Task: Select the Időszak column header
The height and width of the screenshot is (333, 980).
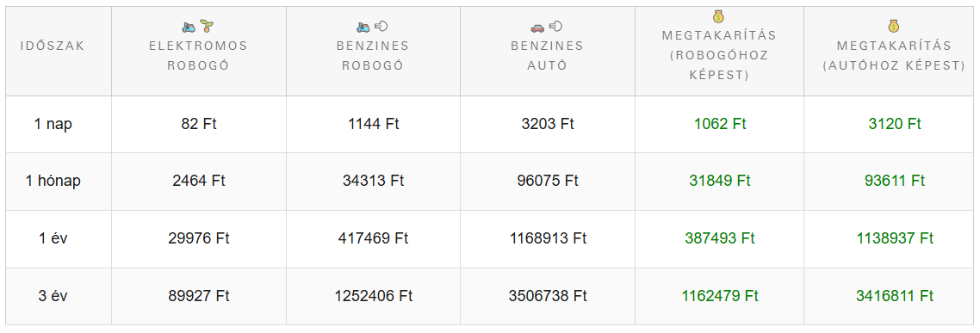Action: (52, 46)
